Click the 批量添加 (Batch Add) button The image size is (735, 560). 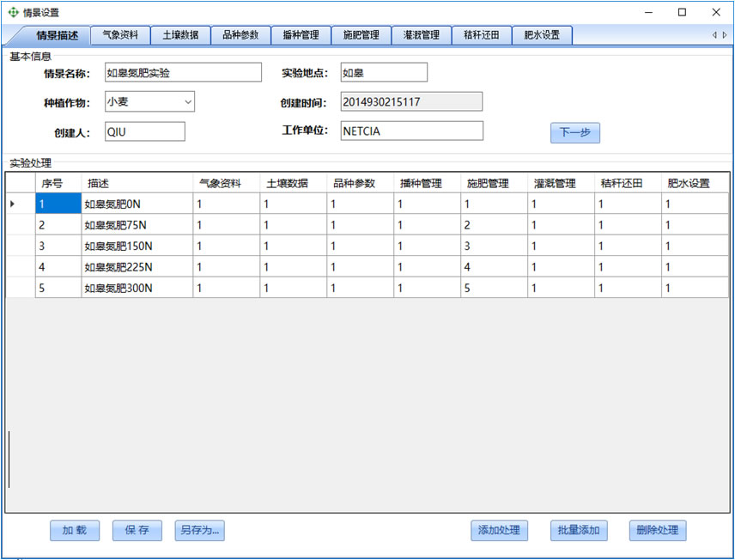[x=578, y=531]
